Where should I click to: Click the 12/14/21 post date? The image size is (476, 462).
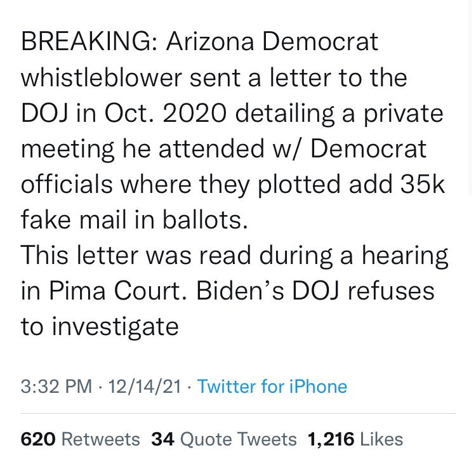(145, 386)
